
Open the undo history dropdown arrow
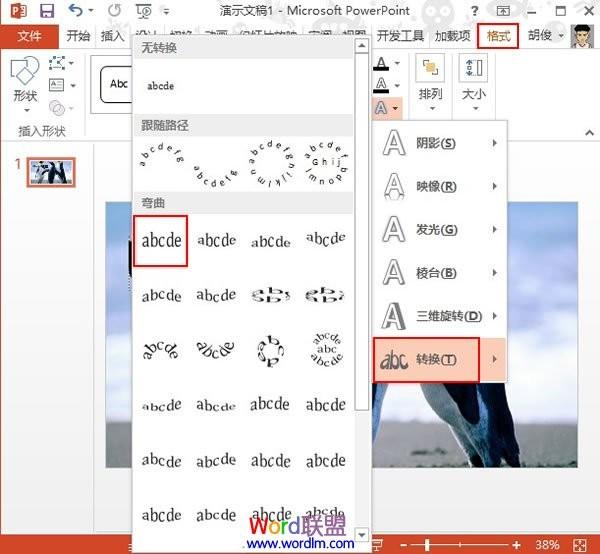pos(91,10)
